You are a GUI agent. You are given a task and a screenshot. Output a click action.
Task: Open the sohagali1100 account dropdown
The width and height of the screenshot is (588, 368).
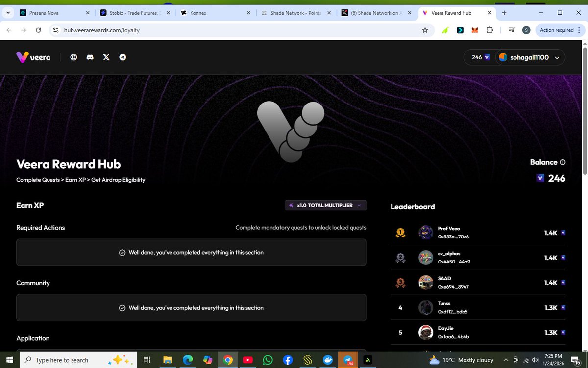tap(529, 57)
